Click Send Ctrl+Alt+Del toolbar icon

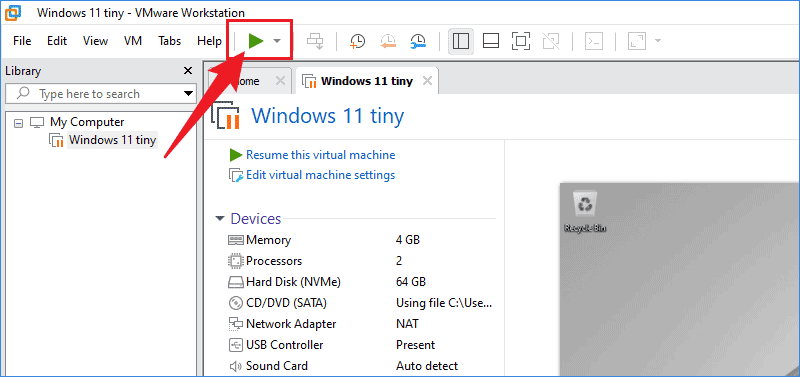315,41
